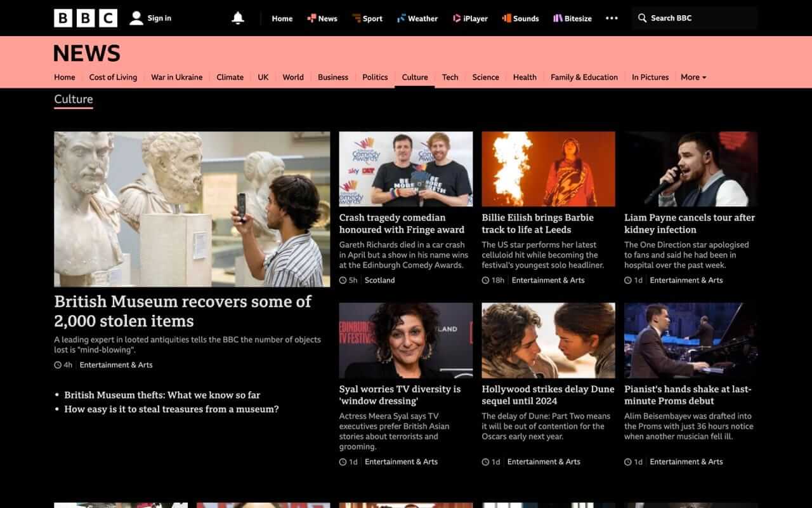Screen dimensions: 812x508
Task: Click the search magnifier icon
Action: [x=643, y=18]
